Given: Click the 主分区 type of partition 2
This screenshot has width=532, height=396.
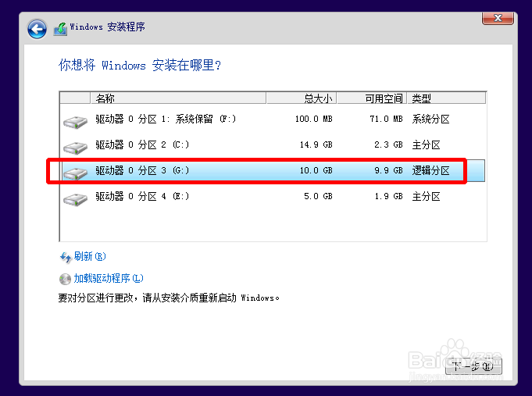Looking at the screenshot, I should pyautogui.click(x=426, y=145).
